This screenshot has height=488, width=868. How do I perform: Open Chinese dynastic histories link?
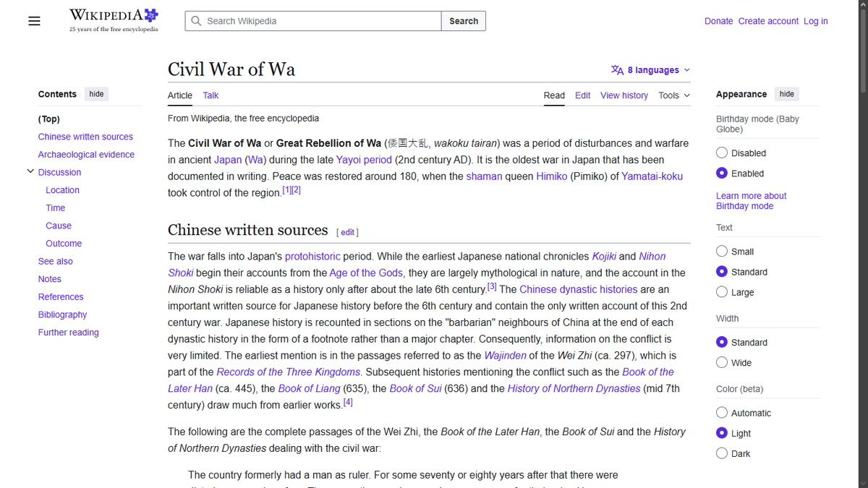point(577,289)
